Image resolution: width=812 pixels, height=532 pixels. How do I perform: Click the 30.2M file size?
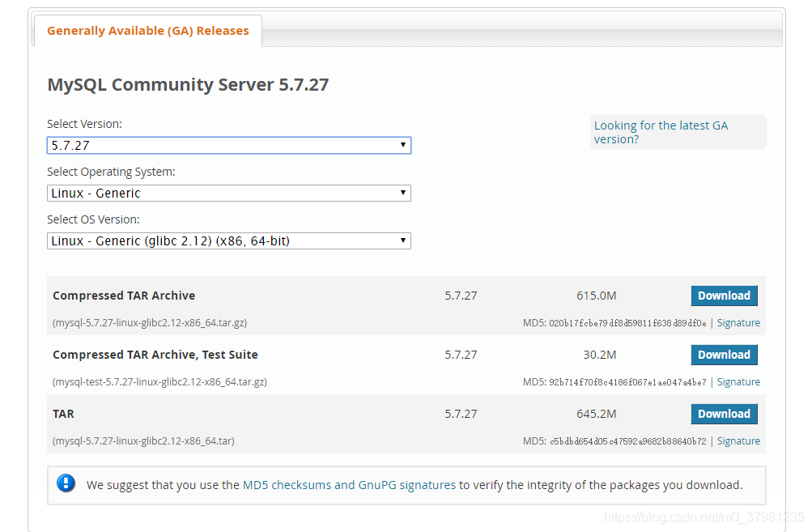click(600, 355)
